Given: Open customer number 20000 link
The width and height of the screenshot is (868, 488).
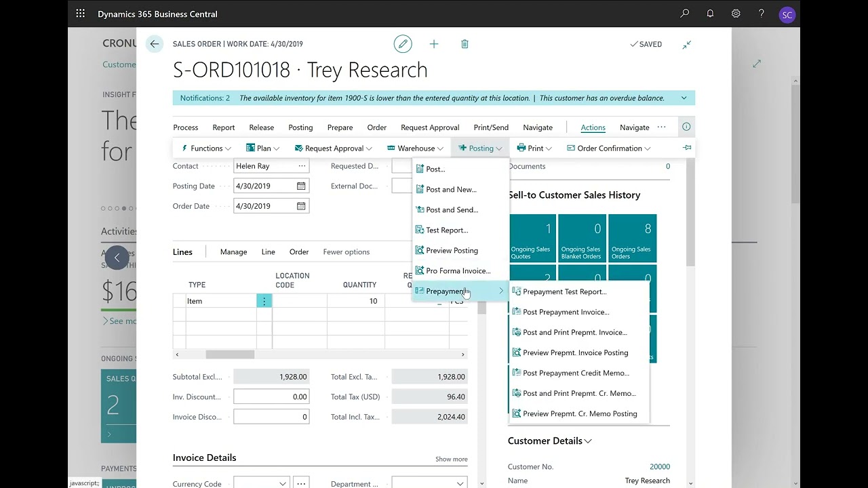Looking at the screenshot, I should (660, 466).
